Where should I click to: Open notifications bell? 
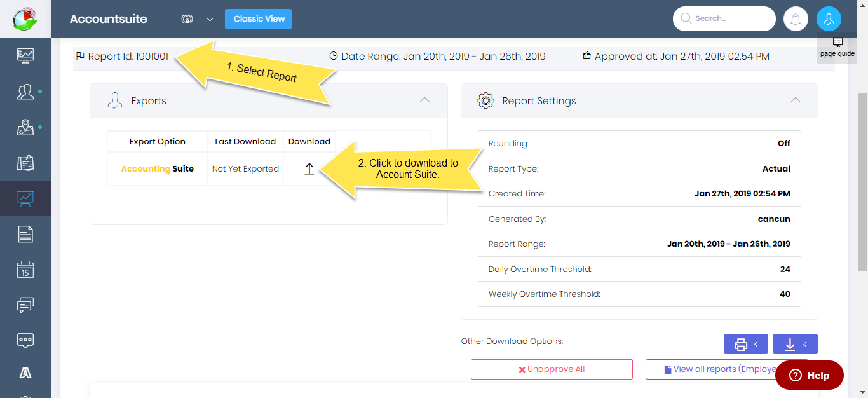click(796, 19)
